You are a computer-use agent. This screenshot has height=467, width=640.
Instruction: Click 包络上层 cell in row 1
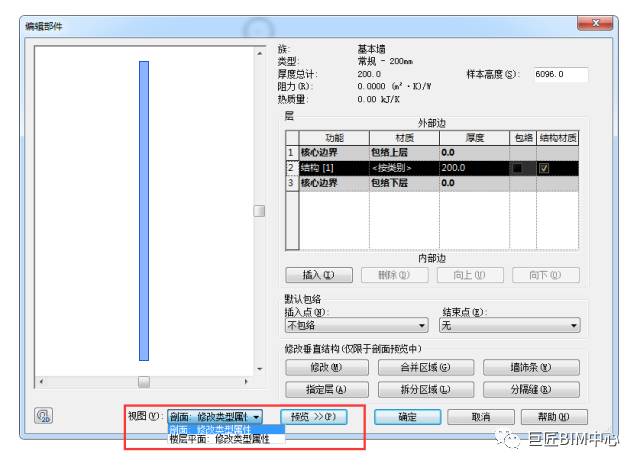(404, 153)
